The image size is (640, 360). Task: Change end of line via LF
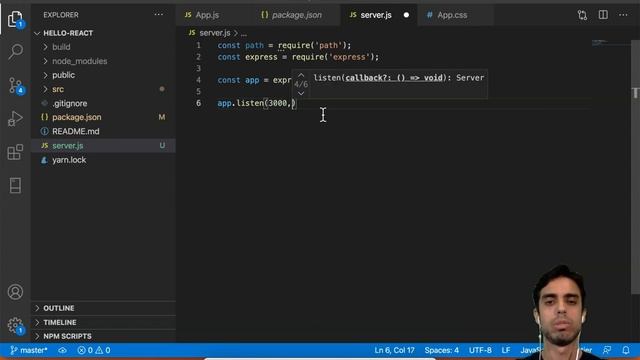pos(506,350)
